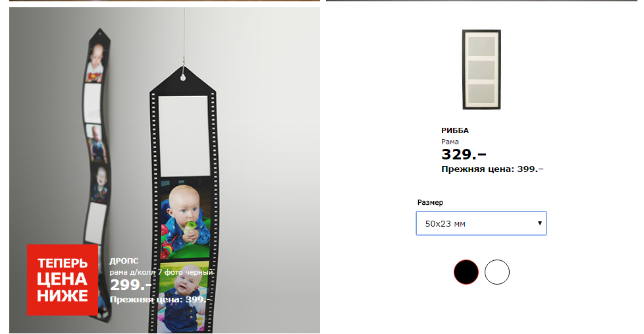
Task: Open the ДРОПС product title
Action: (x=124, y=261)
